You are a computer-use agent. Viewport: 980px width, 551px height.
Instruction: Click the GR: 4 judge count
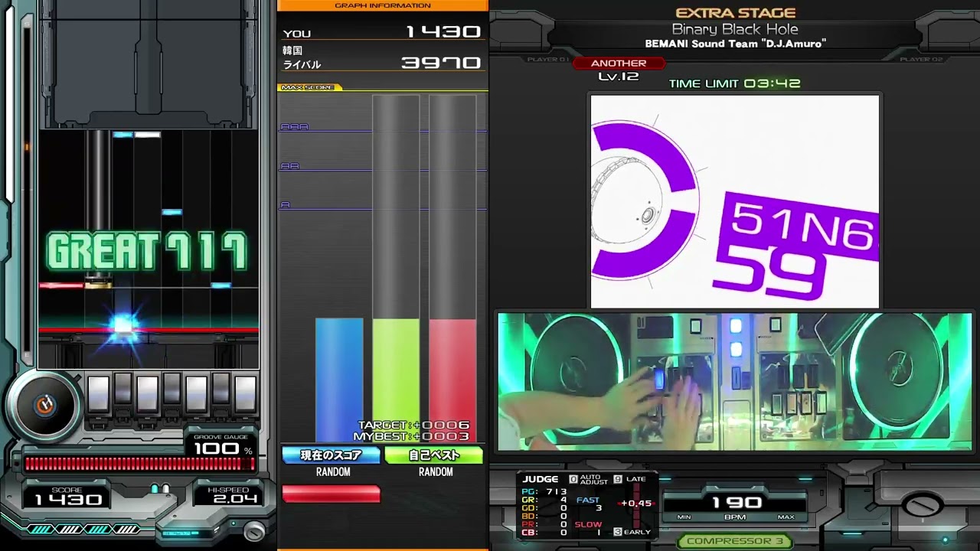544,500
